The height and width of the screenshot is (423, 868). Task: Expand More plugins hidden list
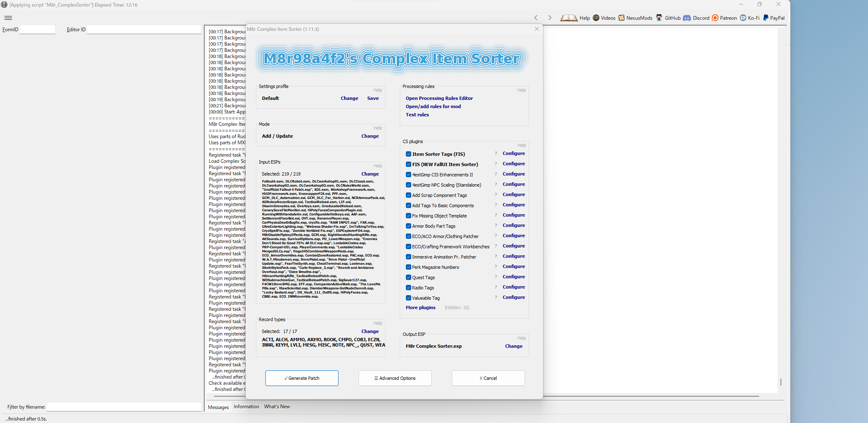(421, 307)
